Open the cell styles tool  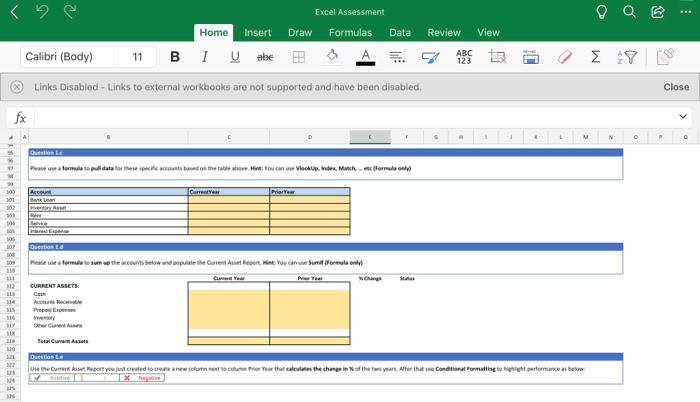point(430,57)
